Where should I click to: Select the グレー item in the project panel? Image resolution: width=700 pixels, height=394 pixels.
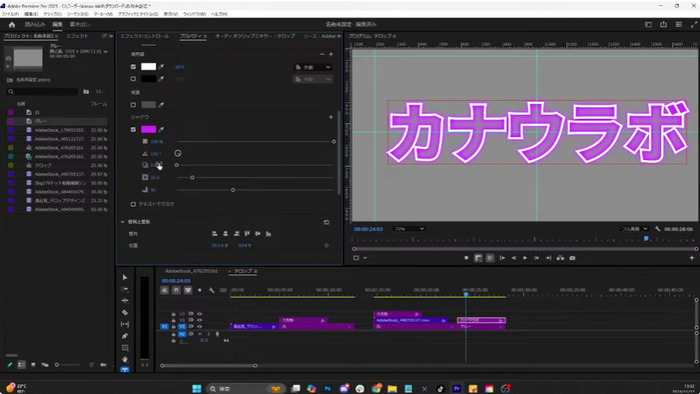[41, 121]
